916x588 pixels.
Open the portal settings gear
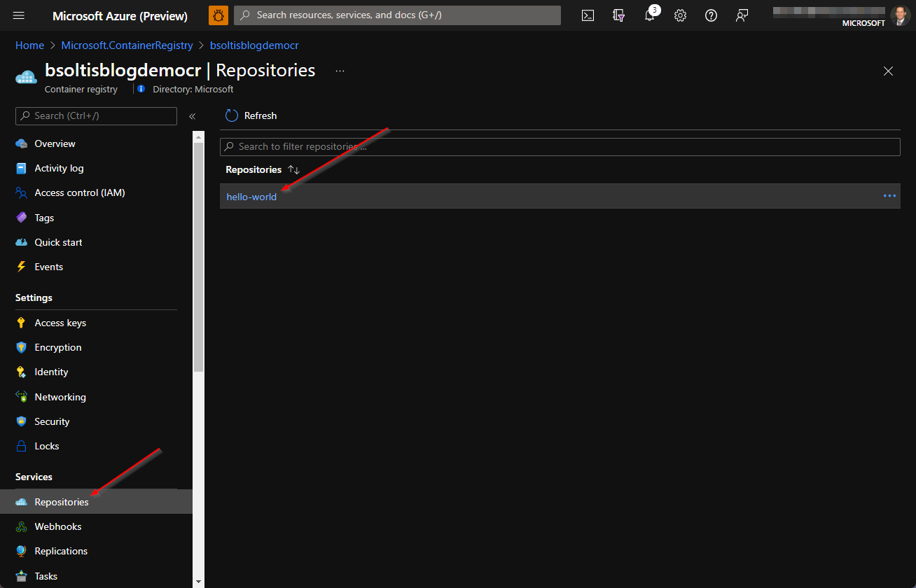(680, 15)
